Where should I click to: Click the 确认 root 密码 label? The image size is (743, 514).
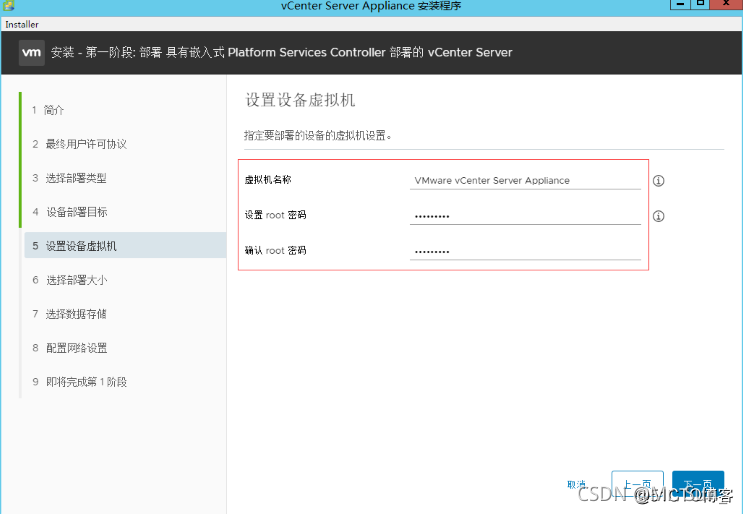pyautogui.click(x=275, y=251)
